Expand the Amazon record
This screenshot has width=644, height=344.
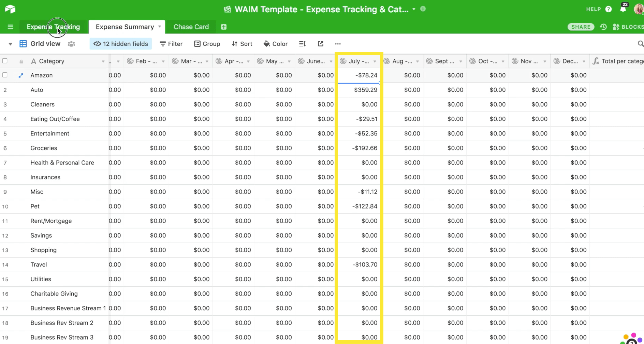tap(21, 75)
